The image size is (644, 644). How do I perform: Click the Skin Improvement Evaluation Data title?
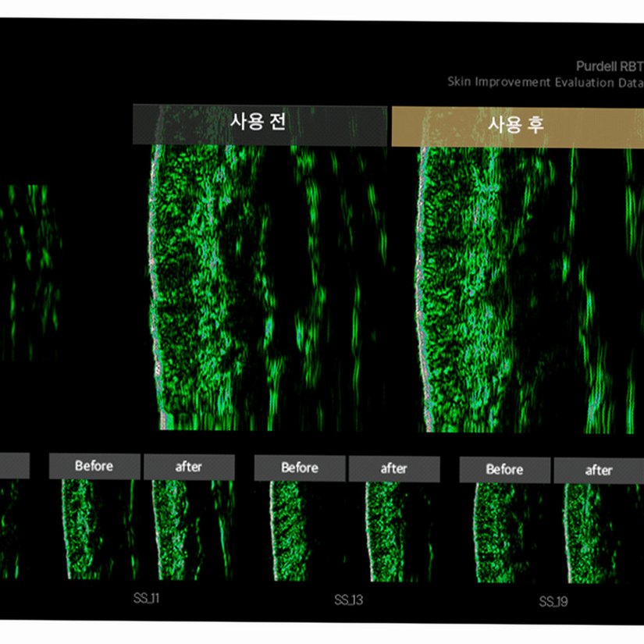pos(546,82)
